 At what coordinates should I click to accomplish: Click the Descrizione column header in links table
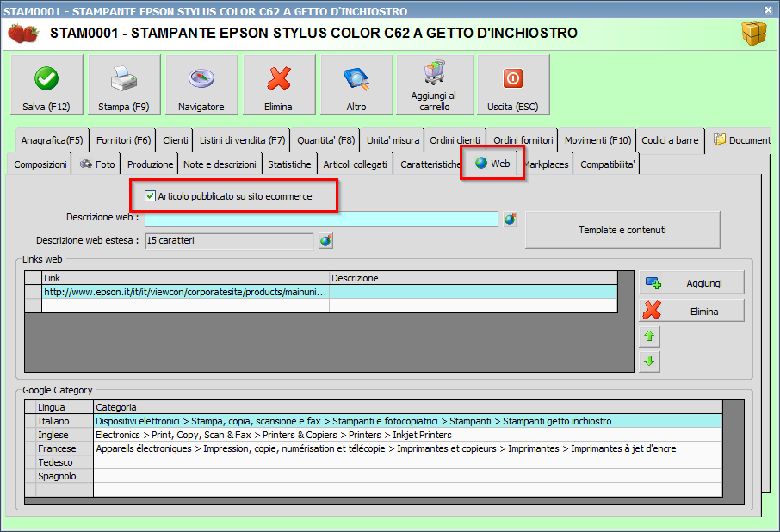pos(473,278)
